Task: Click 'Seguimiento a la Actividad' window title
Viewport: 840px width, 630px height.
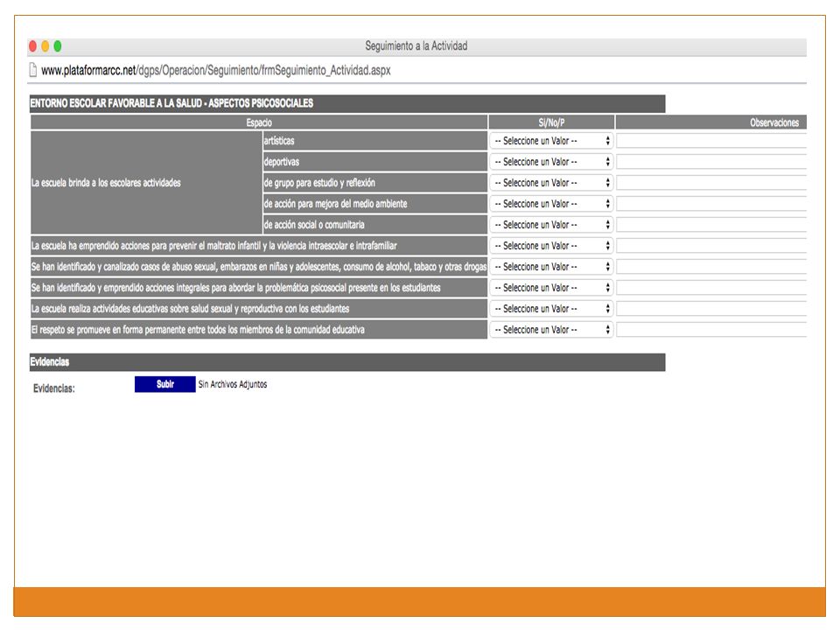Action: (416, 46)
